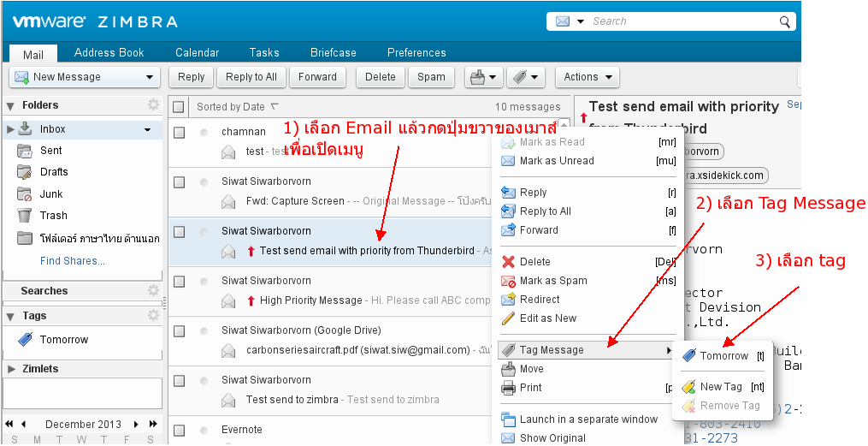Choose Show Original in context menu
Image resolution: width=868 pixels, height=446 pixels.
pyautogui.click(x=588, y=438)
